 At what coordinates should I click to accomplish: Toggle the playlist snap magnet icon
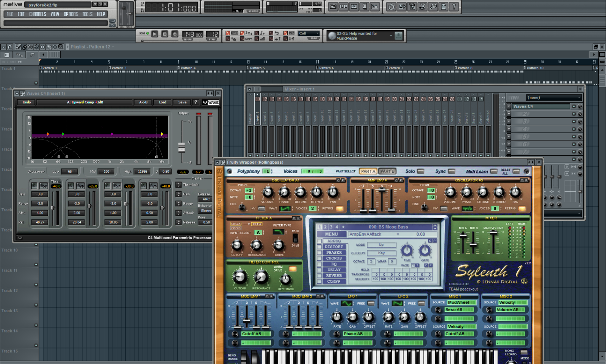click(10, 47)
